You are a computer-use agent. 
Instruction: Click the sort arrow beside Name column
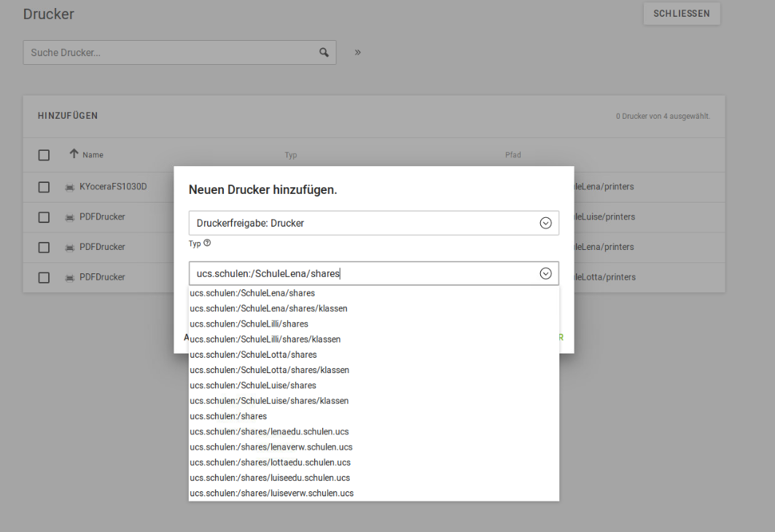point(74,154)
